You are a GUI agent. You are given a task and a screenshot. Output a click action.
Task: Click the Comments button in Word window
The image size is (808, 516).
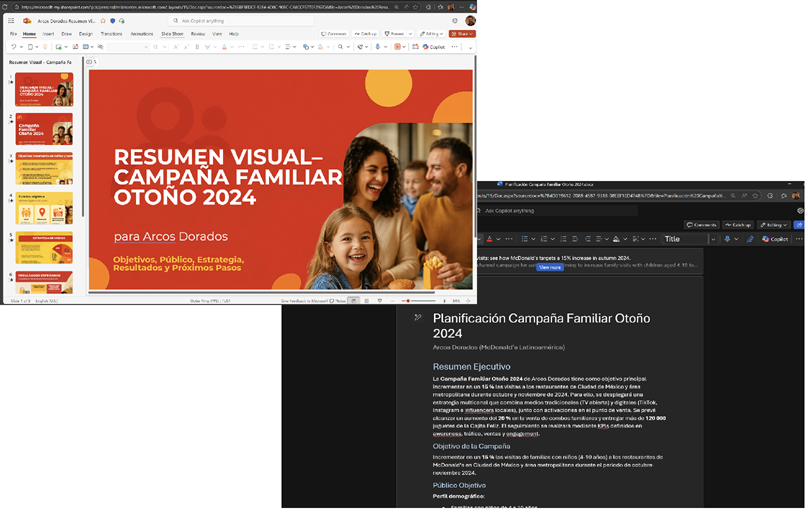point(701,225)
